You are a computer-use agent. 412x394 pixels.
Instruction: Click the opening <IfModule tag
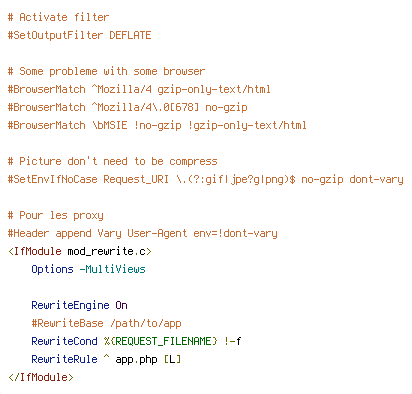[x=35, y=251]
